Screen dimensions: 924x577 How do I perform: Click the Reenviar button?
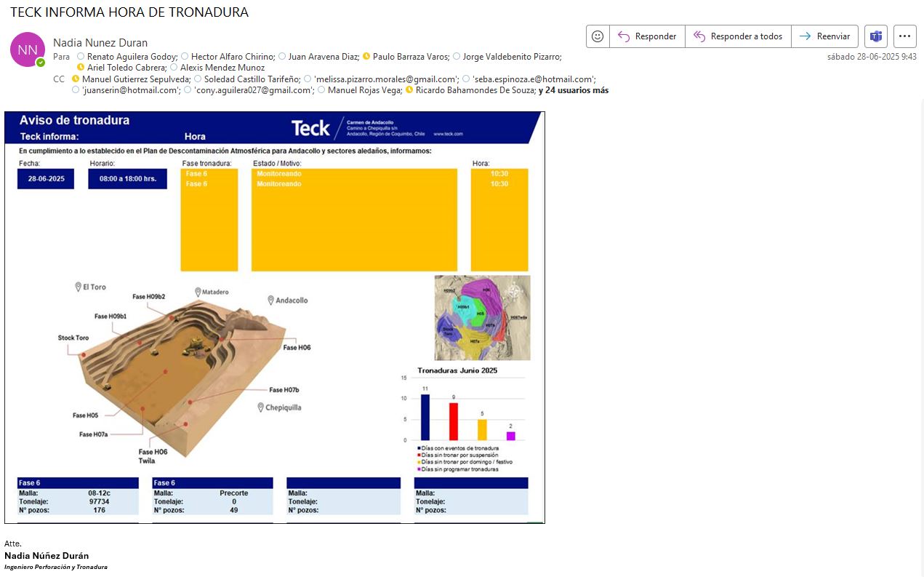pyautogui.click(x=824, y=36)
